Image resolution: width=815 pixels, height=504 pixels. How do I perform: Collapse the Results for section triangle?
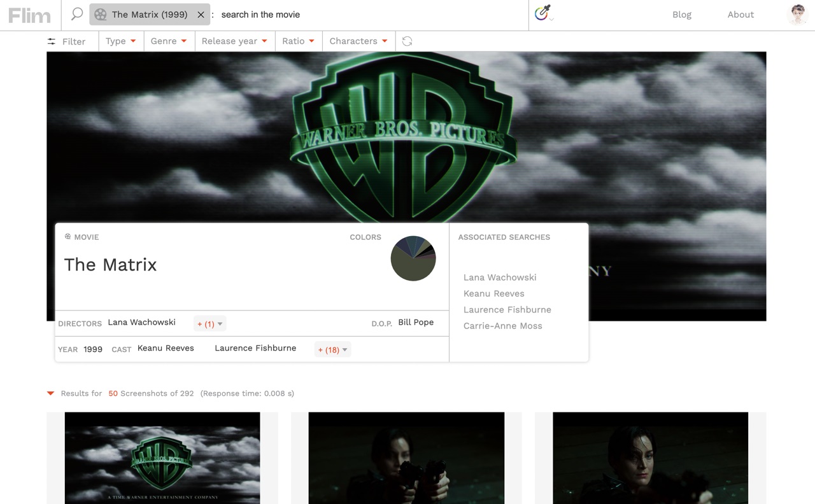pos(51,393)
